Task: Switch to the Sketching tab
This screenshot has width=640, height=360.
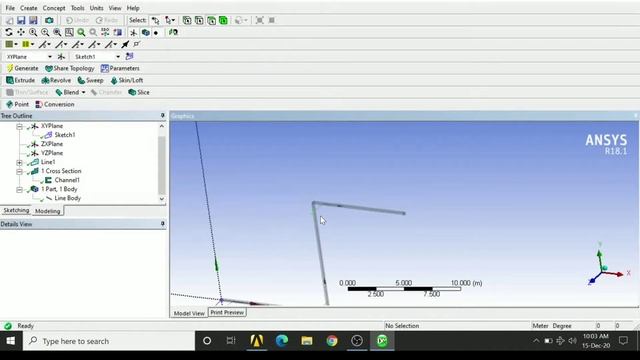Action: [x=16, y=210]
